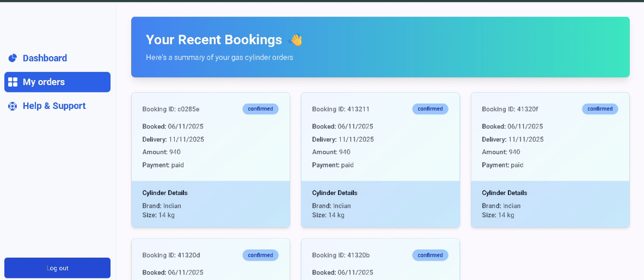Click Cylinder Details heading in c0285e card

tap(165, 193)
